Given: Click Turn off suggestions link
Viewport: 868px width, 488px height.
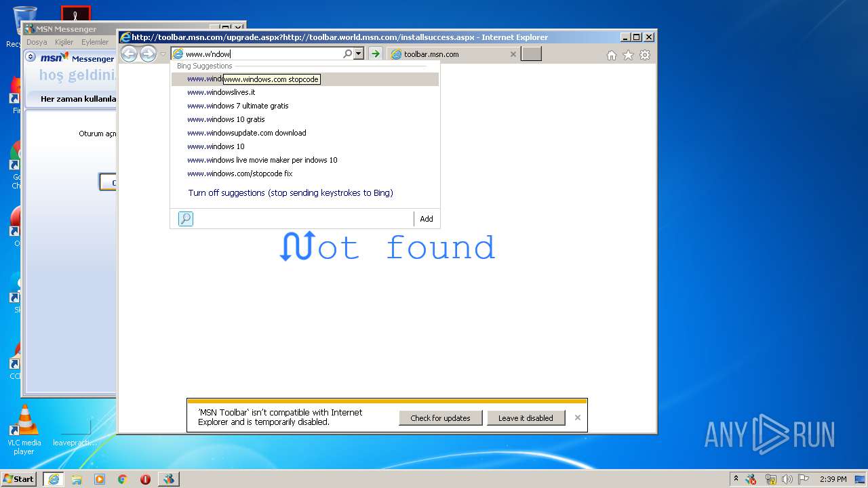Looking at the screenshot, I should (x=290, y=193).
